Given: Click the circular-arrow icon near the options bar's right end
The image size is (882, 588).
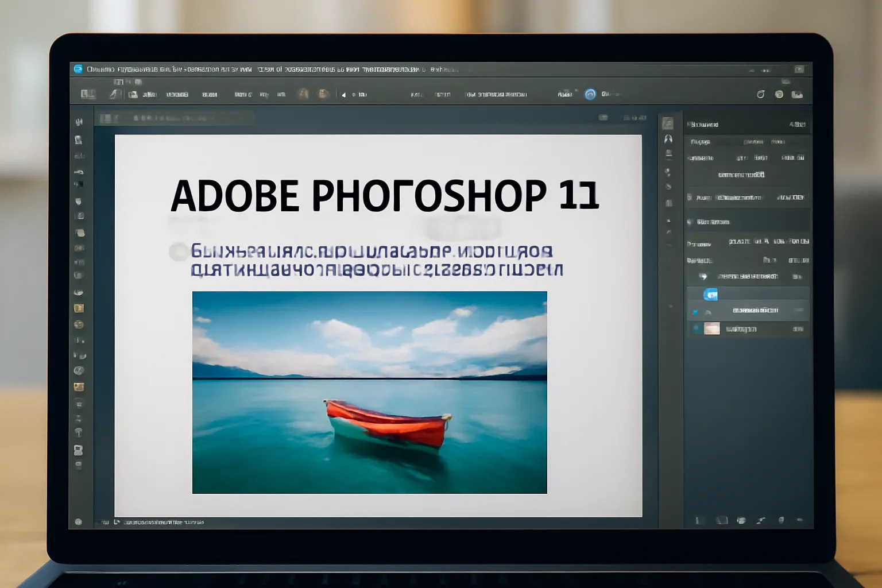Looking at the screenshot, I should 761,94.
